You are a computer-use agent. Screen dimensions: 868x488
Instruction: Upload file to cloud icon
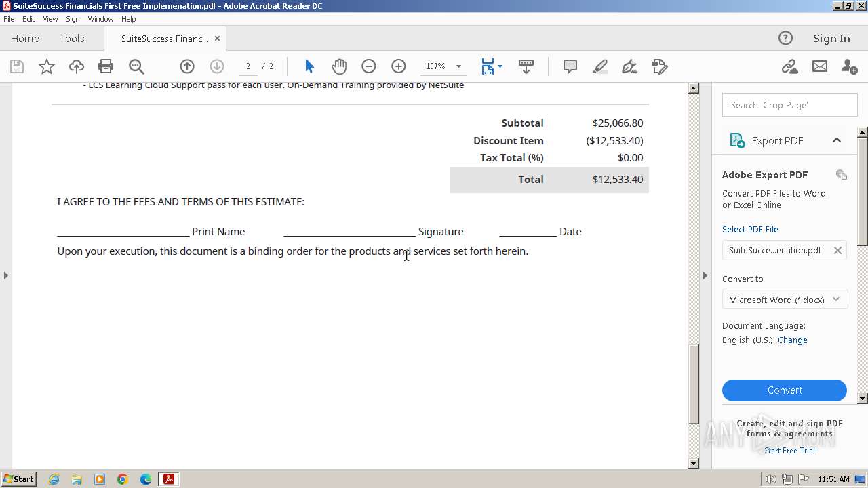tap(77, 66)
